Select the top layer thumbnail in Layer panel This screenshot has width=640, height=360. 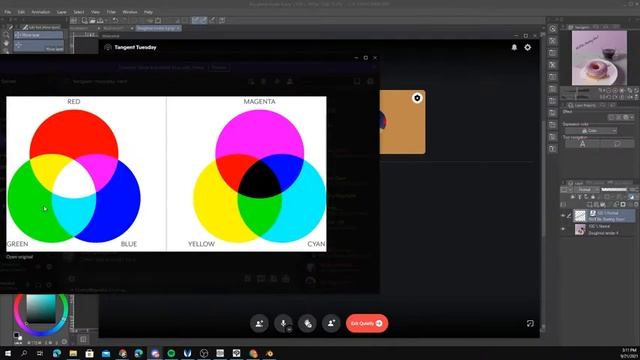[580, 216]
